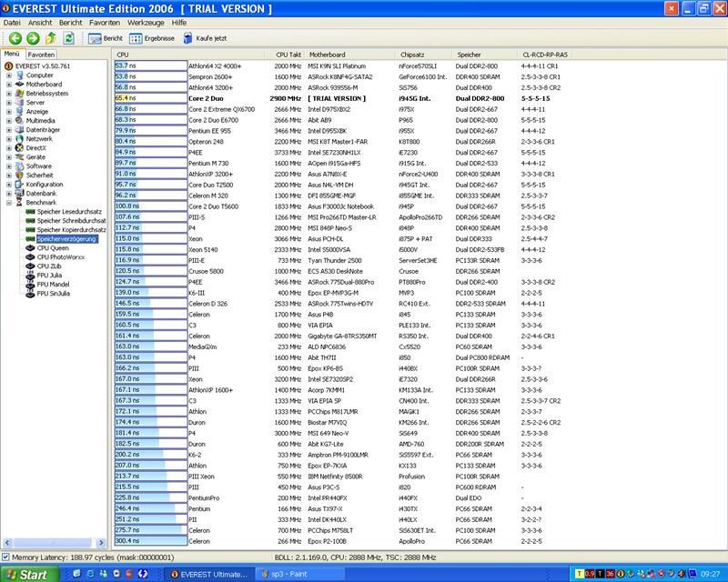Expand the Netzwerk tree node
The image size is (728, 582).
[x=9, y=139]
